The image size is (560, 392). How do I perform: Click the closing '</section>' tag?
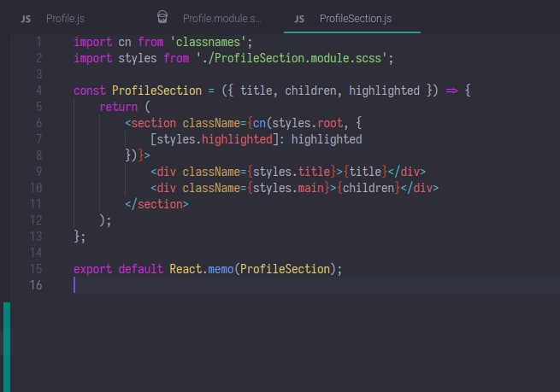point(156,204)
